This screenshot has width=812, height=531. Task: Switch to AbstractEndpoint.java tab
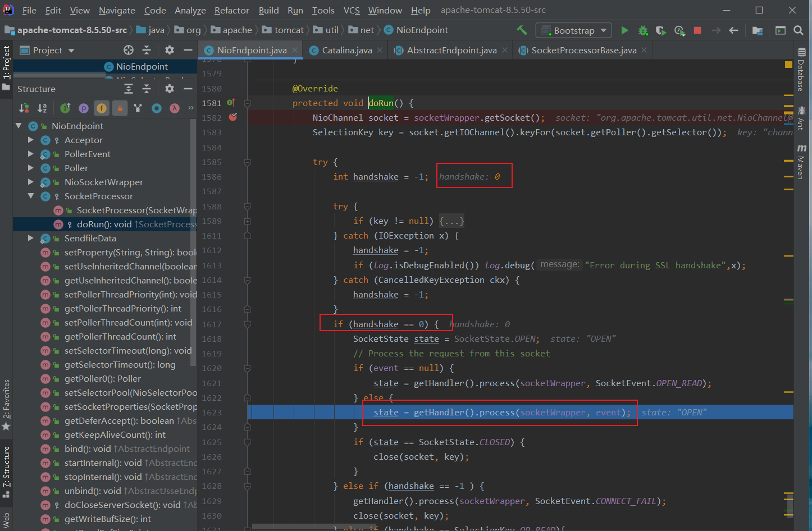(x=451, y=50)
